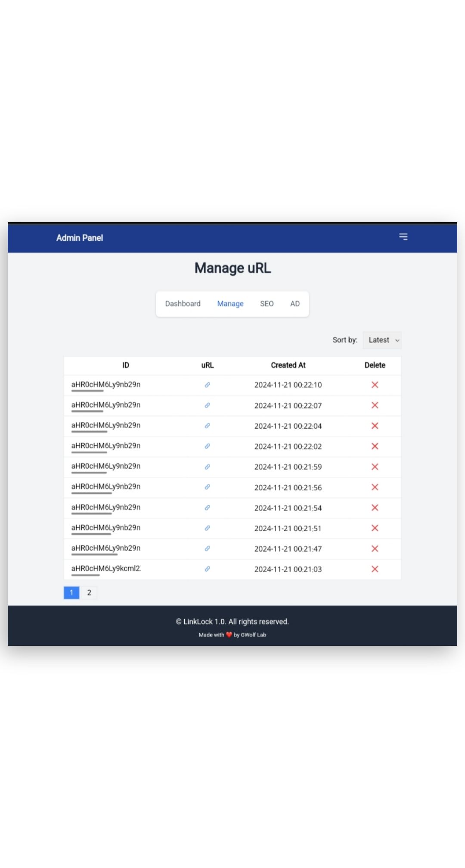Open link icon for row created 00:21:54
This screenshot has width=465, height=868.
click(207, 508)
